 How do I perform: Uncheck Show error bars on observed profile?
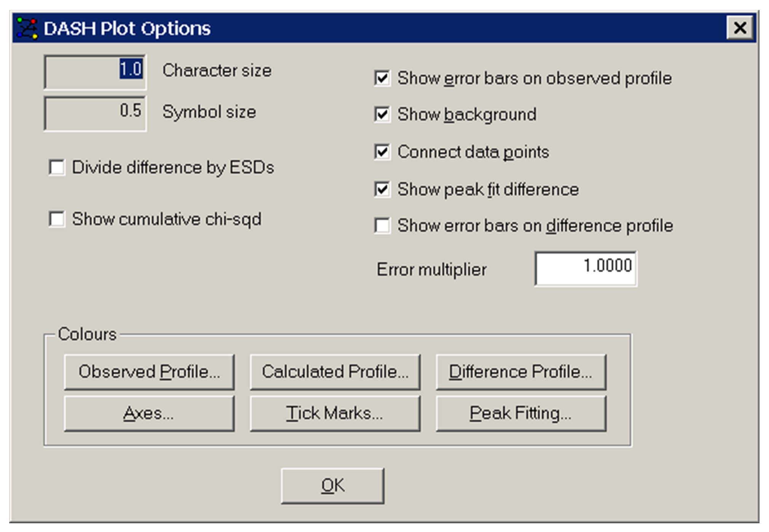pyautogui.click(x=382, y=78)
